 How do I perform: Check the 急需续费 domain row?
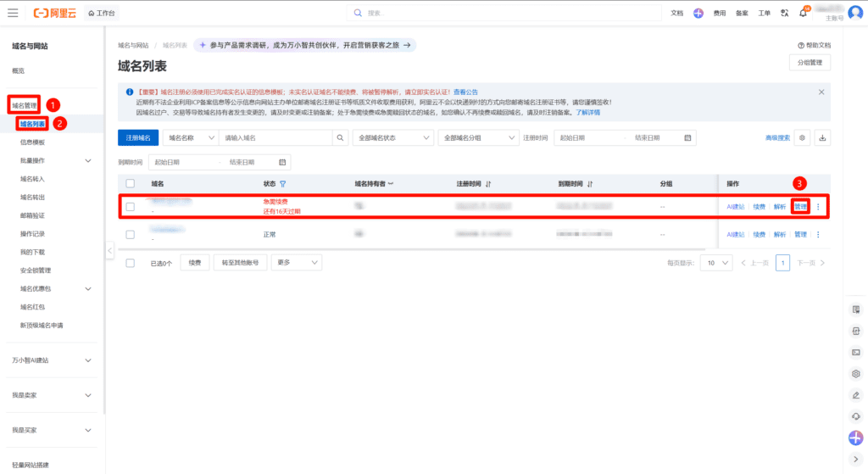pos(130,207)
